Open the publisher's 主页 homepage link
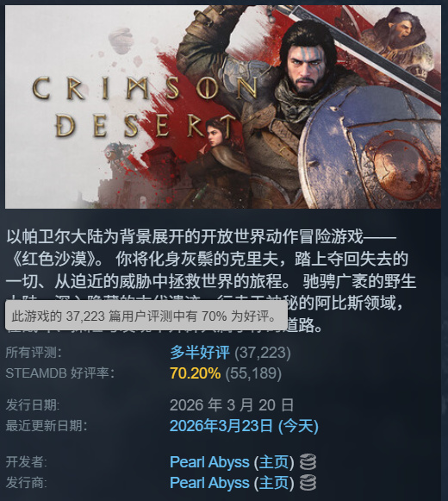The image size is (448, 501). pyautogui.click(x=274, y=483)
